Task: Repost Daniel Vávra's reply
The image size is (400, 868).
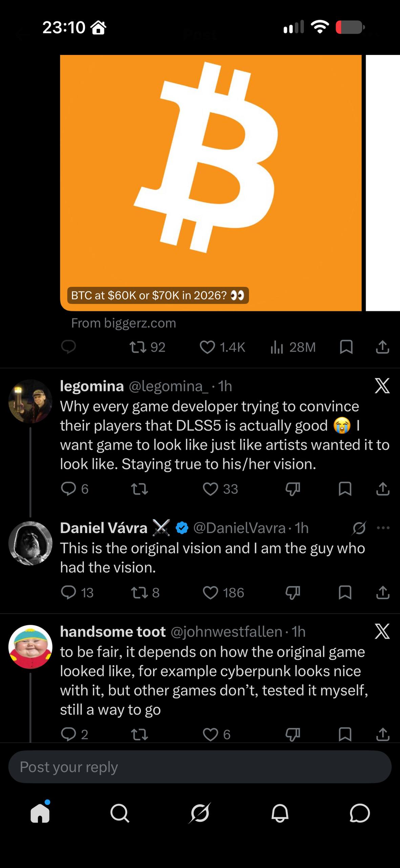Action: (145, 593)
